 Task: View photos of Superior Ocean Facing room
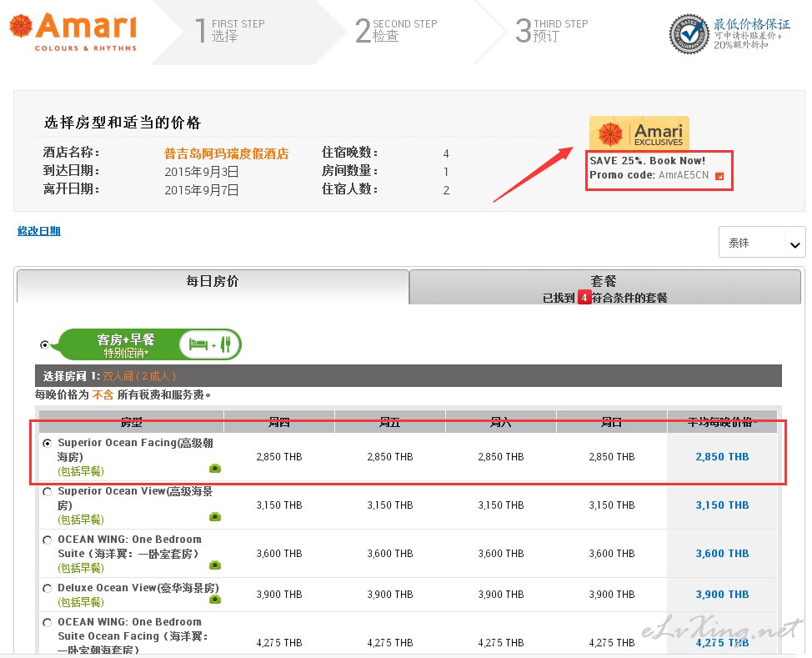(x=215, y=469)
